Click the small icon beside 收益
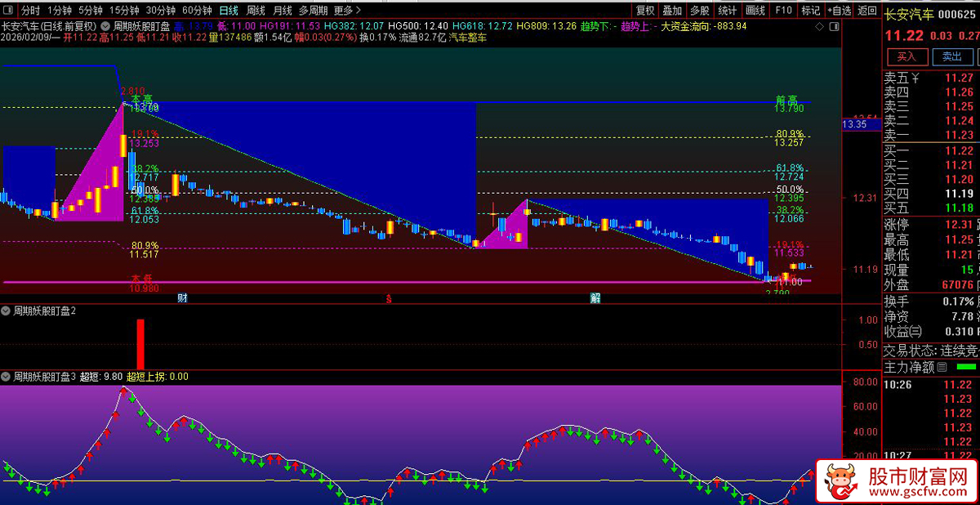 (x=915, y=332)
